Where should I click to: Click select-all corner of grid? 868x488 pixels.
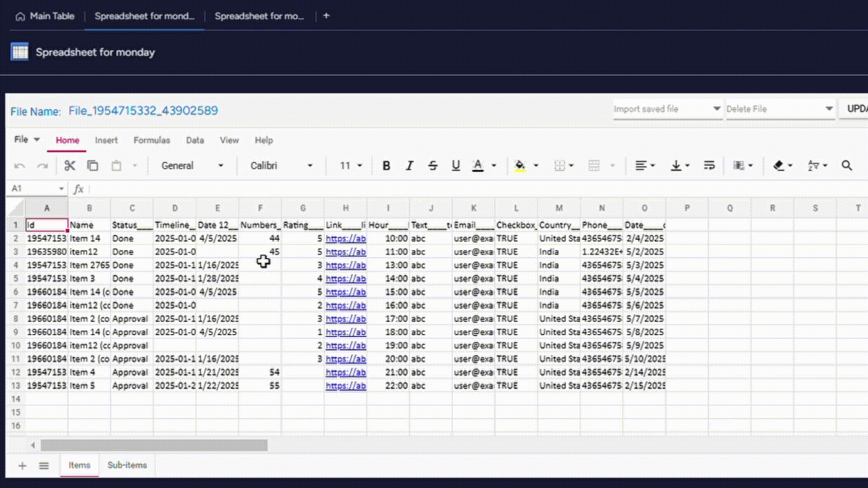pyautogui.click(x=16, y=208)
